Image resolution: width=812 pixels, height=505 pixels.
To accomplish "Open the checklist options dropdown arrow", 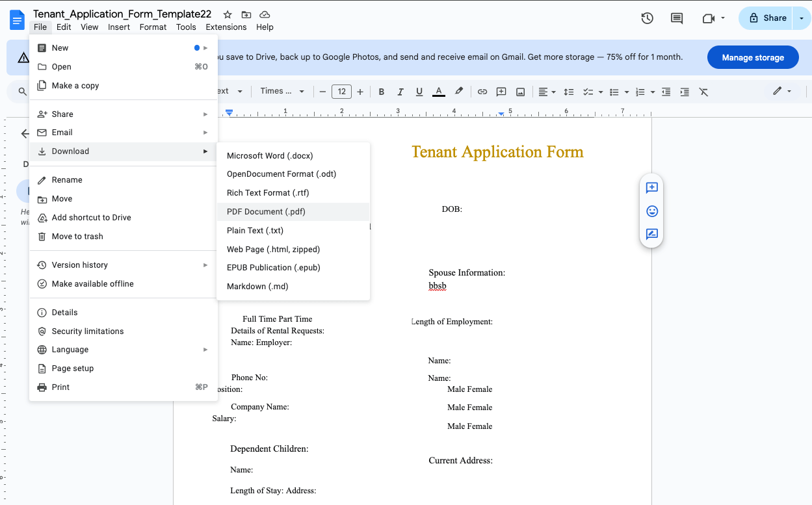I will [x=601, y=92].
